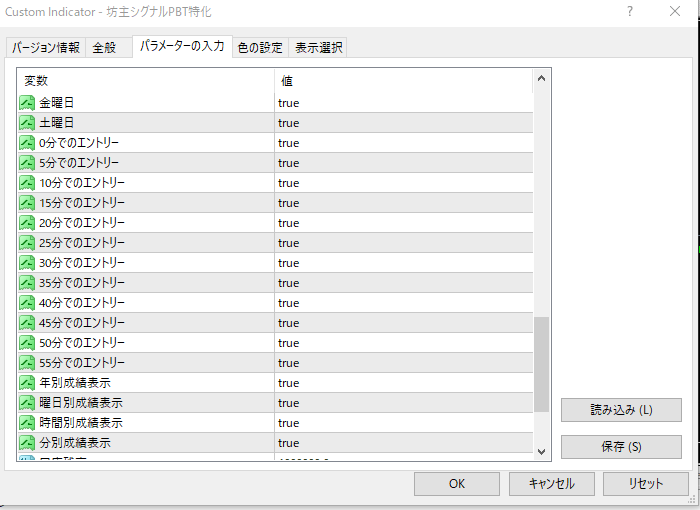The width and height of the screenshot is (700, 510).
Task: Click icon beside 50分でのエントリー
Action: pyautogui.click(x=27, y=343)
